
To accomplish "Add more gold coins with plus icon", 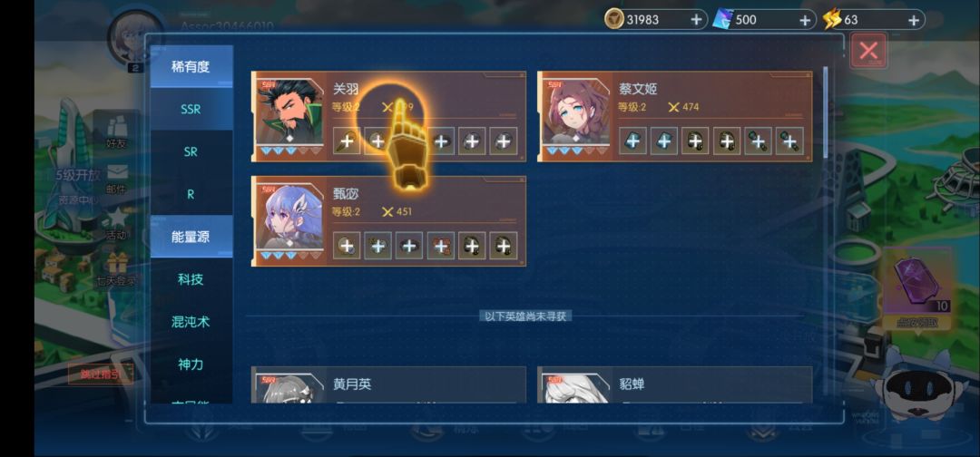I will coord(696,19).
